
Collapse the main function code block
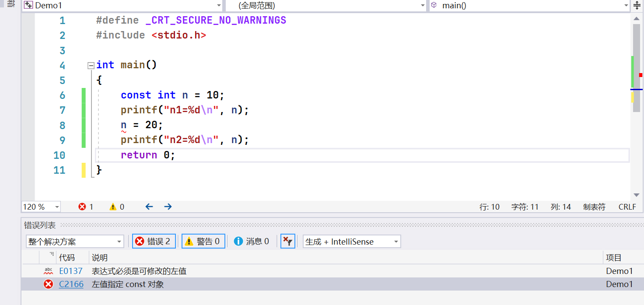click(91, 66)
